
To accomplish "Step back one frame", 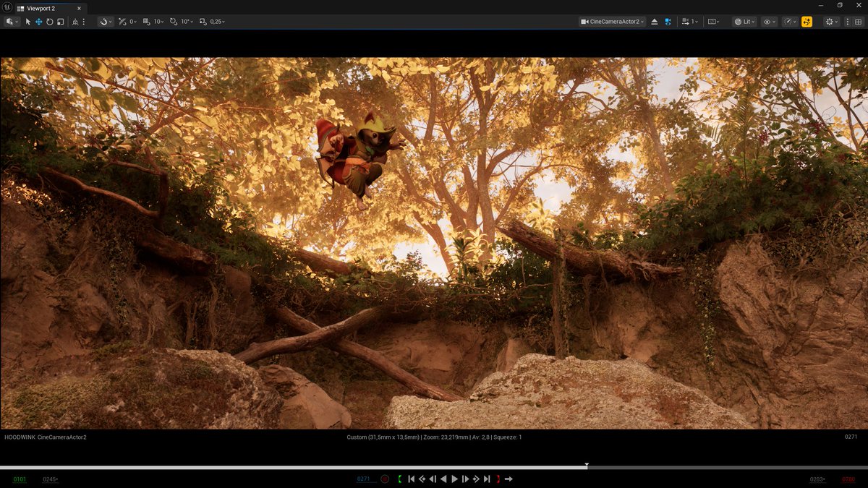I will [433, 479].
